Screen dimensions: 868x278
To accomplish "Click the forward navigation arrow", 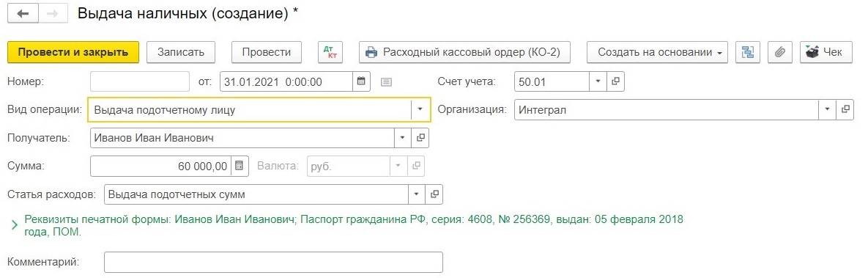I will [x=53, y=14].
